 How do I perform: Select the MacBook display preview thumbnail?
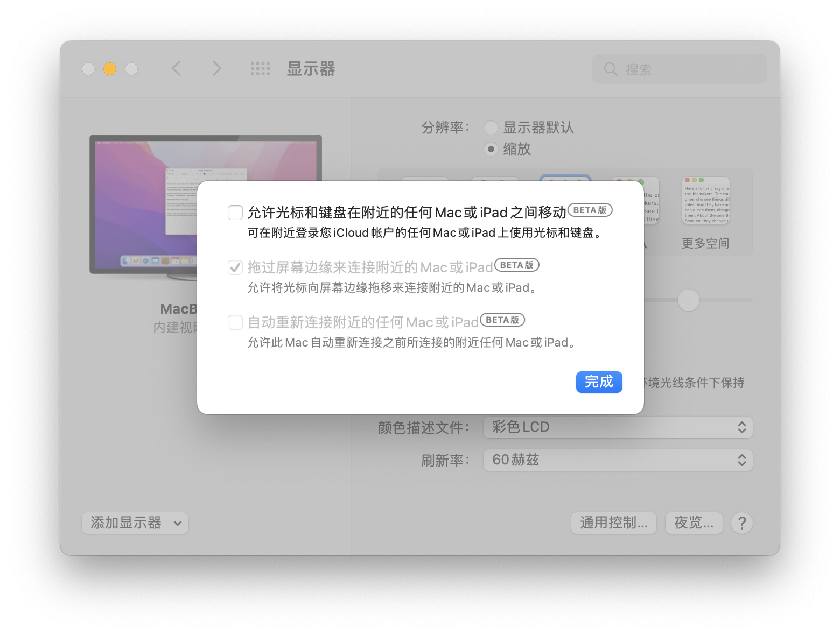point(206,207)
